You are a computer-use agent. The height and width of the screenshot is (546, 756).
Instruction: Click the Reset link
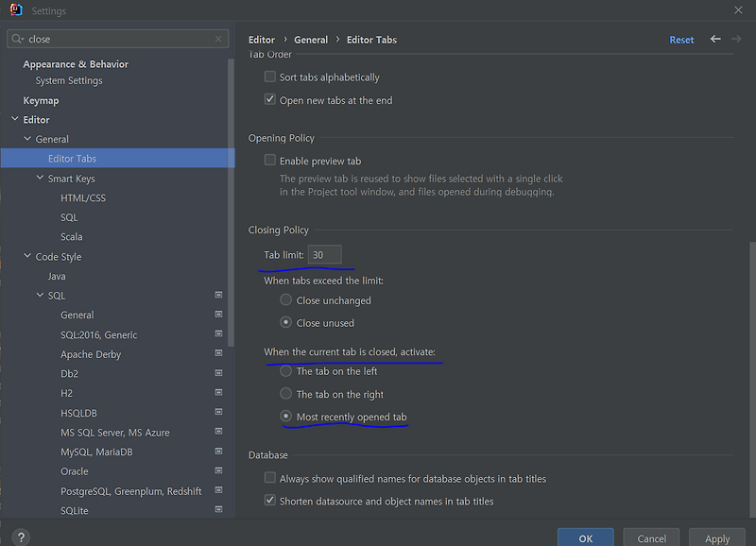681,40
